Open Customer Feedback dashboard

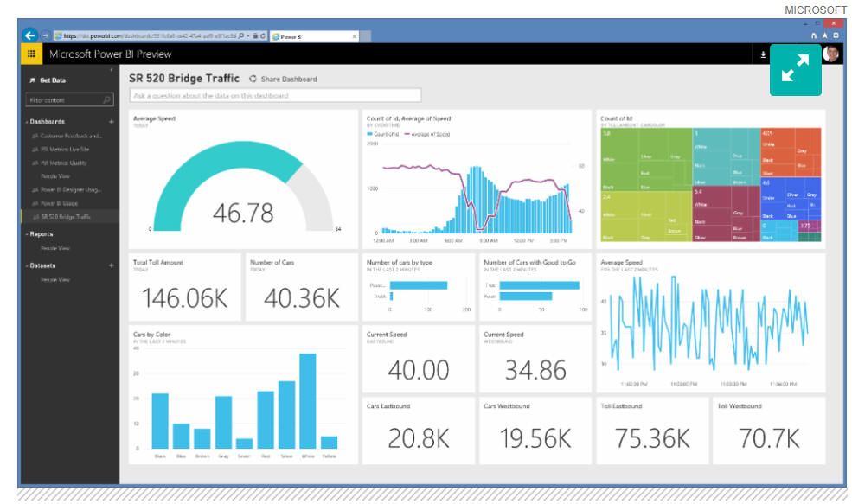click(71, 136)
